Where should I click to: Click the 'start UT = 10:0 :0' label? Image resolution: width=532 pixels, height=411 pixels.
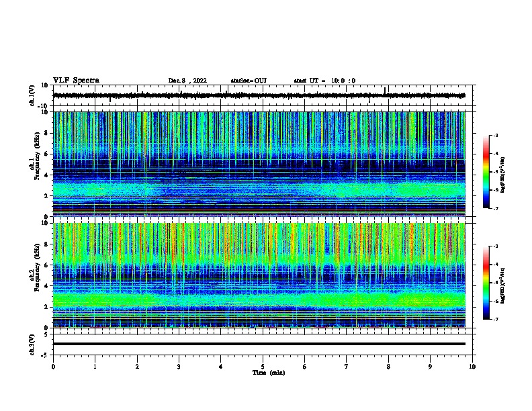click(324, 81)
